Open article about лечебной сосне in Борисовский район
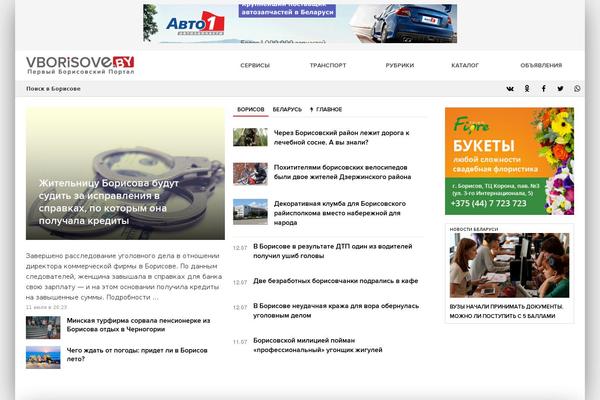 pos(341,137)
